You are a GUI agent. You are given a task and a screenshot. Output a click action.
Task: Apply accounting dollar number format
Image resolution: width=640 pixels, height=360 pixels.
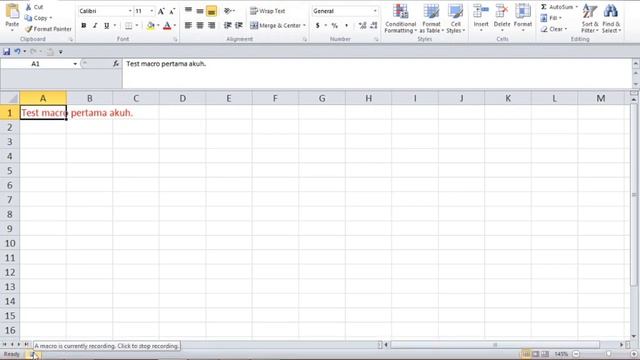coord(318,25)
